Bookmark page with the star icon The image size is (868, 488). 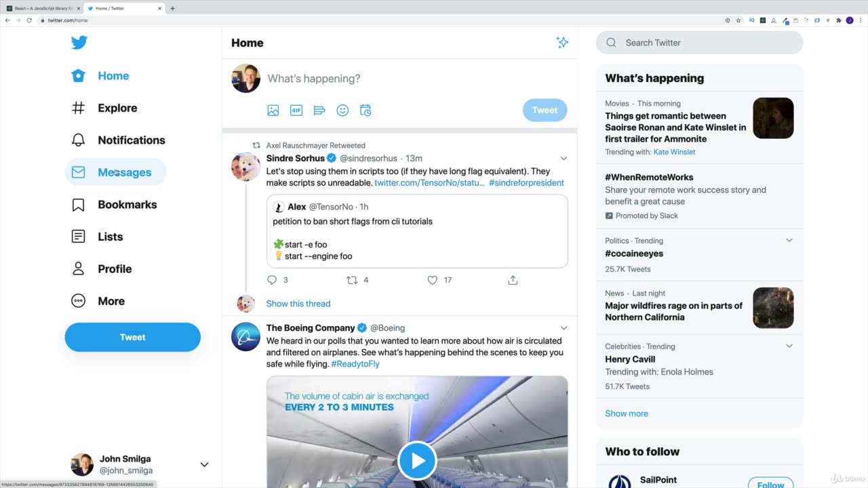coord(738,20)
